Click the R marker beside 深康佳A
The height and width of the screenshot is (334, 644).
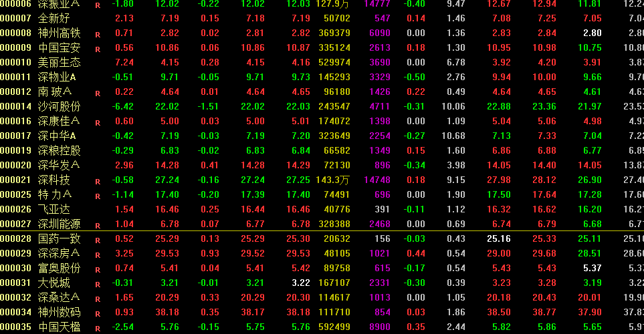coord(98,123)
